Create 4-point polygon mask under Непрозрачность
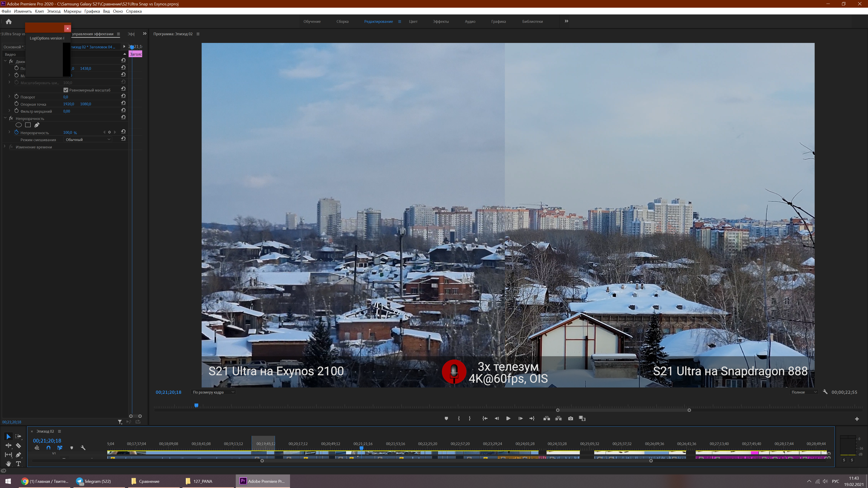Image resolution: width=868 pixels, height=488 pixels. [x=28, y=125]
